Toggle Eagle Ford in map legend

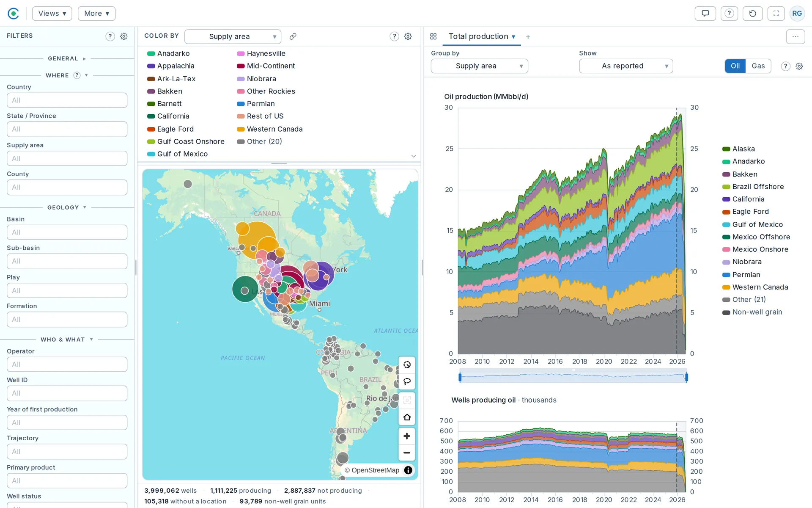click(170, 129)
